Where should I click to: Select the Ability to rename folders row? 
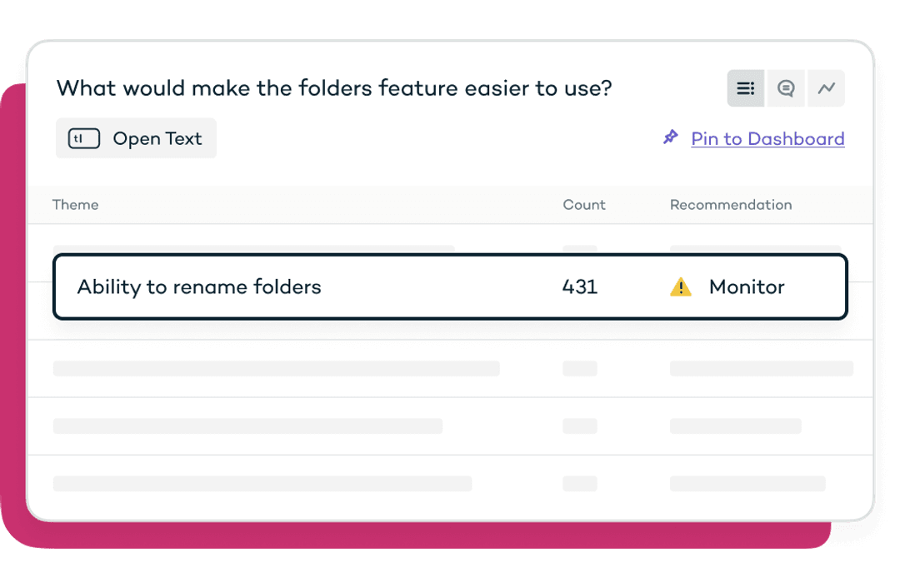pyautogui.click(x=450, y=287)
